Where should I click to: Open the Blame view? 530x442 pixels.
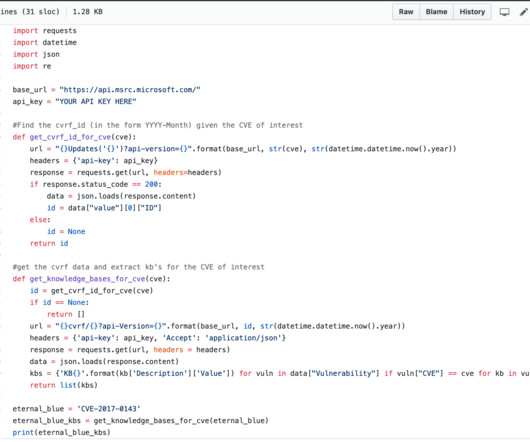tap(436, 12)
